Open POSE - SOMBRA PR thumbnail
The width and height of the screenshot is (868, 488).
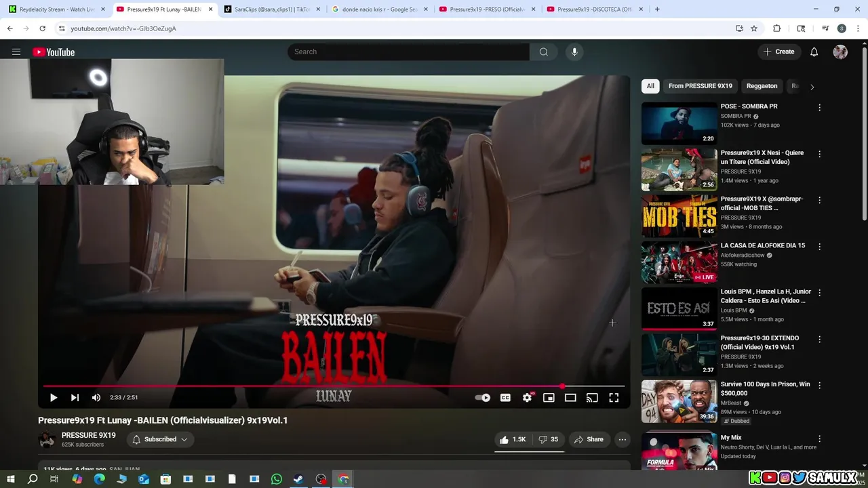pyautogui.click(x=679, y=123)
